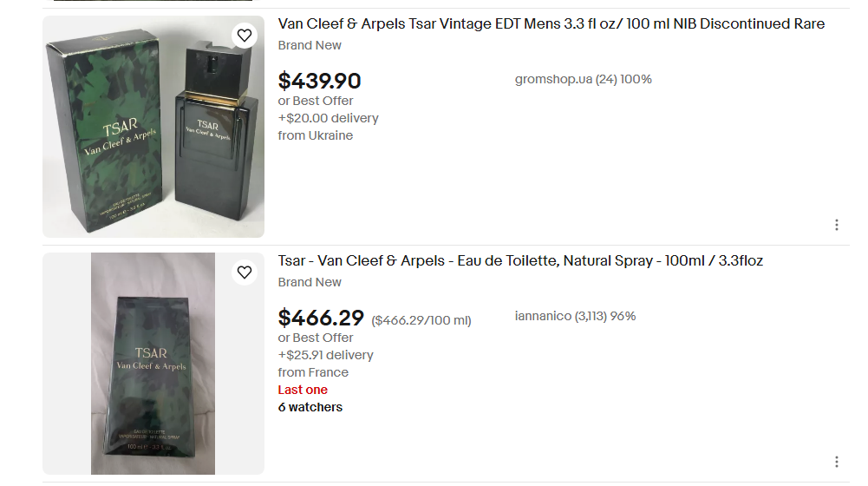View seller iannanico feedback info
Viewport: 868px width, 486px height.
coord(575,316)
